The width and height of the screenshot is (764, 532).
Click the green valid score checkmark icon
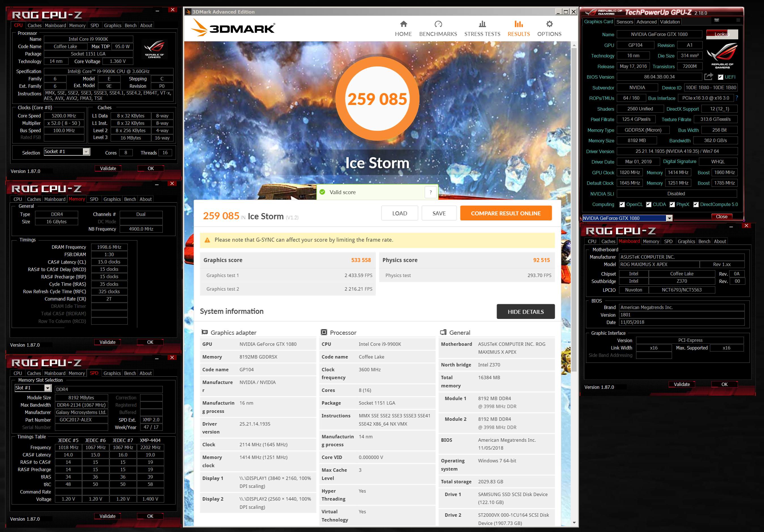click(x=322, y=192)
